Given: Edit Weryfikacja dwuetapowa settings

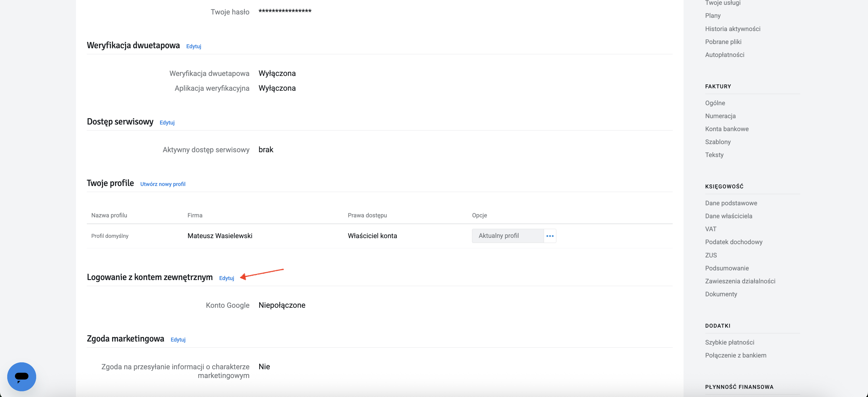Looking at the screenshot, I should 194,46.
